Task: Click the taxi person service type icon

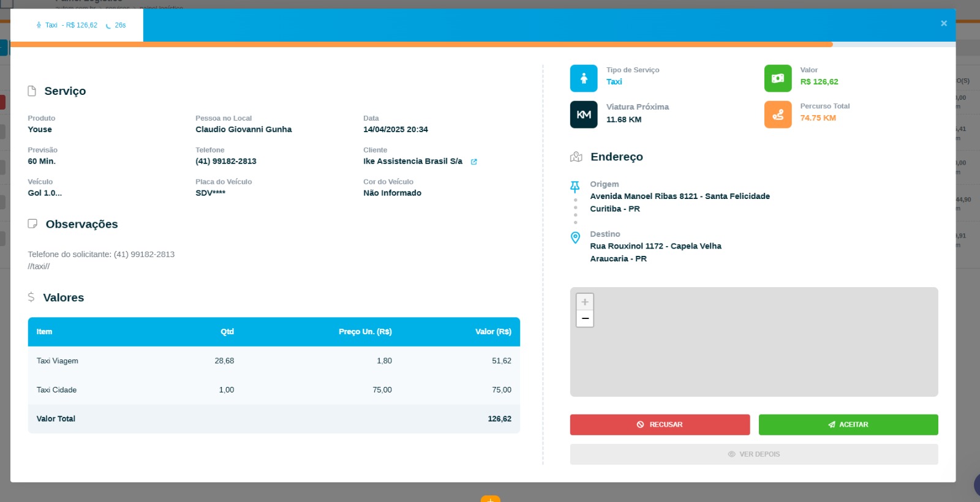Action: [x=583, y=78]
